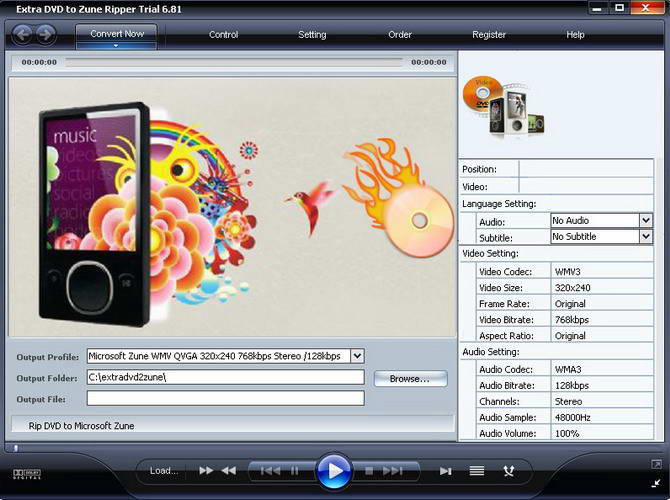Image resolution: width=670 pixels, height=500 pixels.
Task: Click the forward navigation arrow
Action: coord(46,34)
